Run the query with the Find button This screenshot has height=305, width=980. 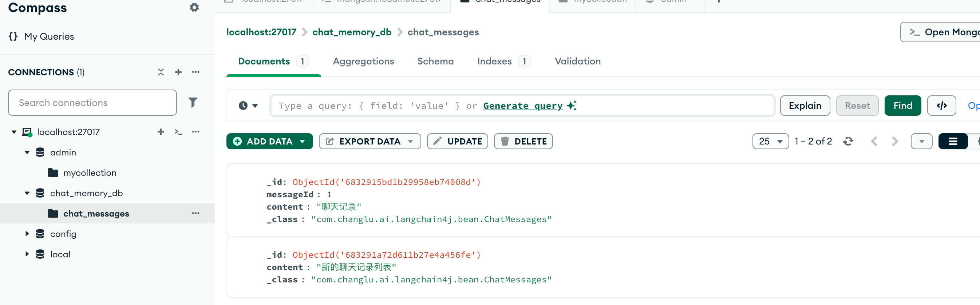[903, 106]
